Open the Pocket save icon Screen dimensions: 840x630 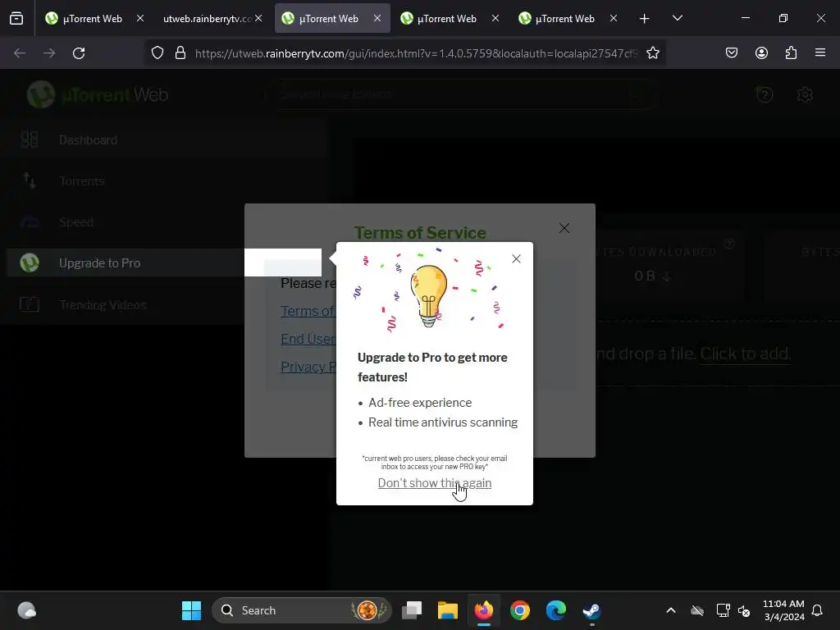(x=731, y=52)
